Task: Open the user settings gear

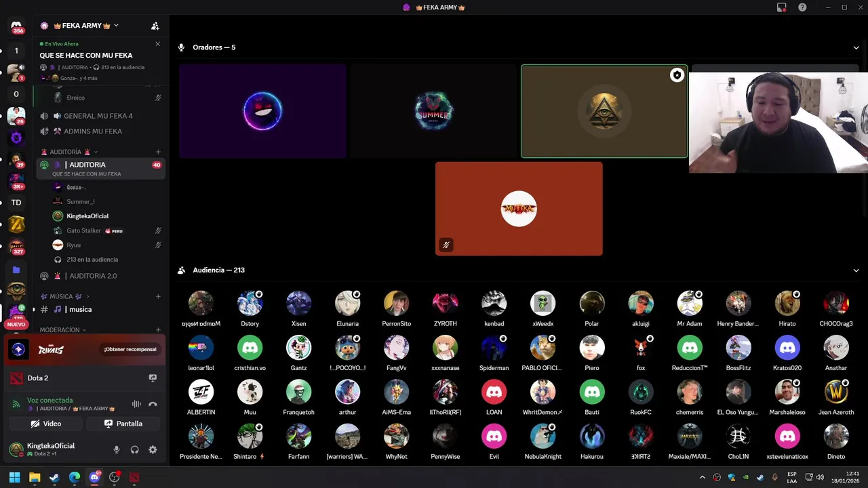Action: tap(153, 449)
